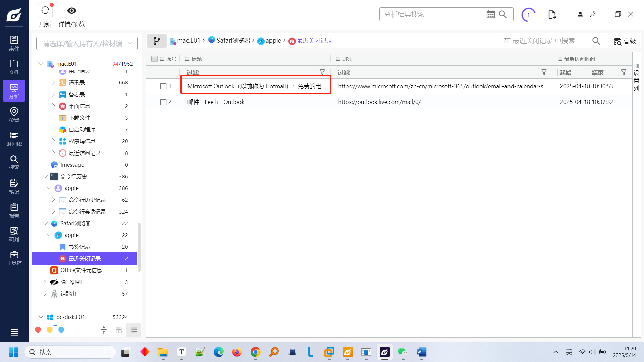Collapse the Safari浏览器 tree node
Screen dimensions: 644x362
tap(45, 223)
